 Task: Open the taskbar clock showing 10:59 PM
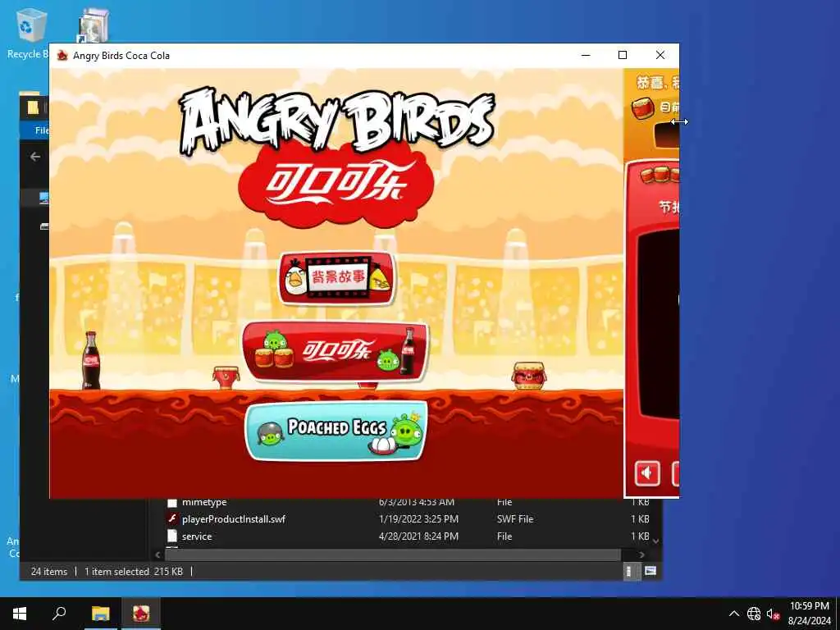click(x=809, y=614)
